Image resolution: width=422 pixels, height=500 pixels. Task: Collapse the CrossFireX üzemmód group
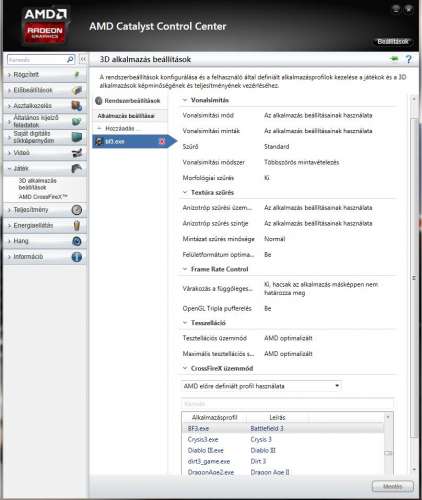click(185, 368)
